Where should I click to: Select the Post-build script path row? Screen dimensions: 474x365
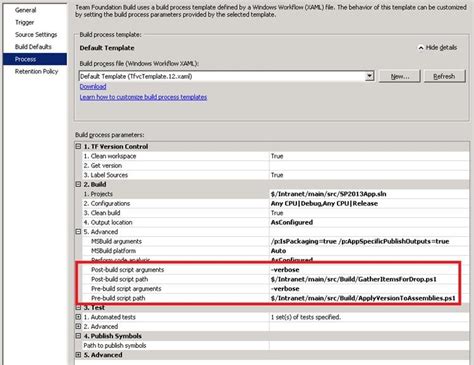coord(275,279)
